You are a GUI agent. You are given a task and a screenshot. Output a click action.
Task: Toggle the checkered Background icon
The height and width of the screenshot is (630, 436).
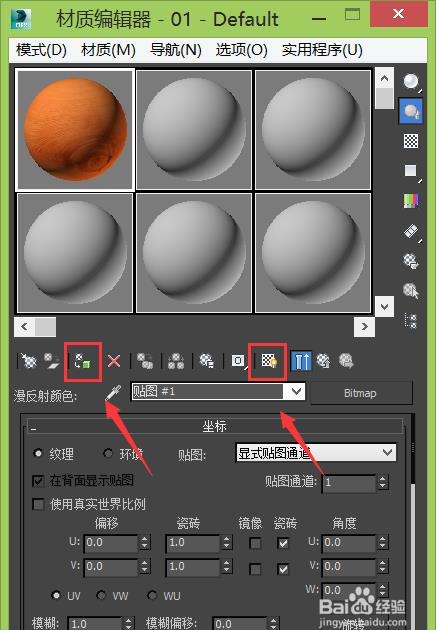pyautogui.click(x=411, y=141)
